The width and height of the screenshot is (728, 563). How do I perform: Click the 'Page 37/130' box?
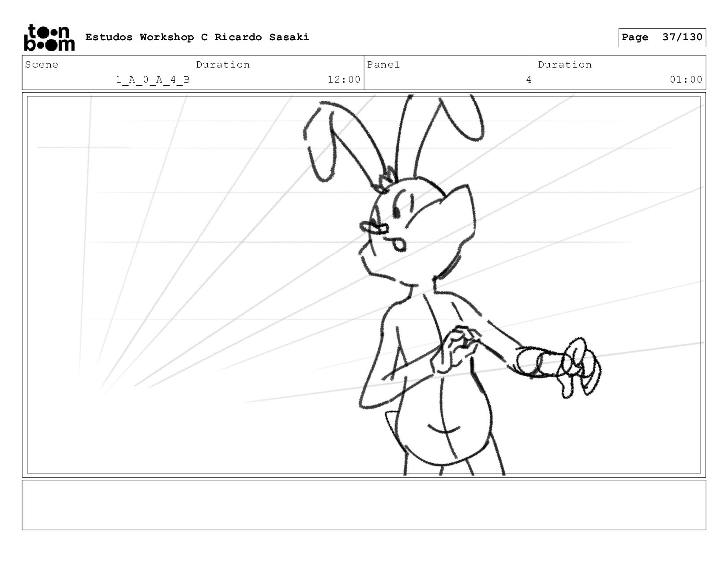click(662, 38)
